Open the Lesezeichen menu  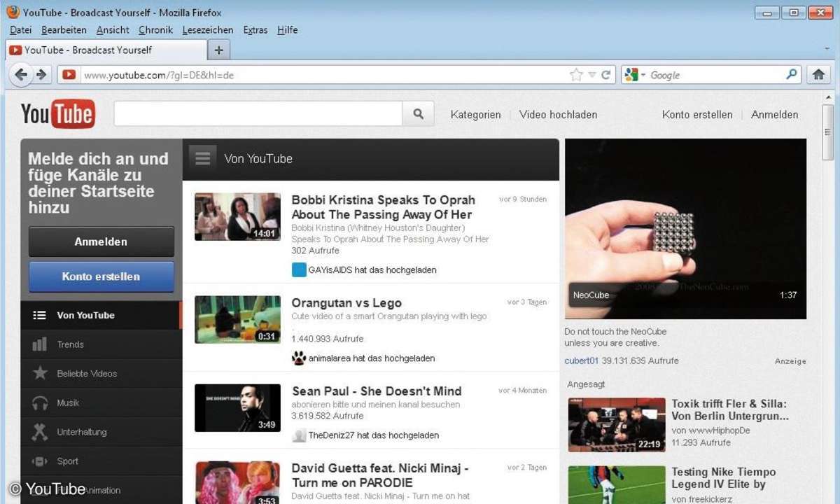click(208, 30)
